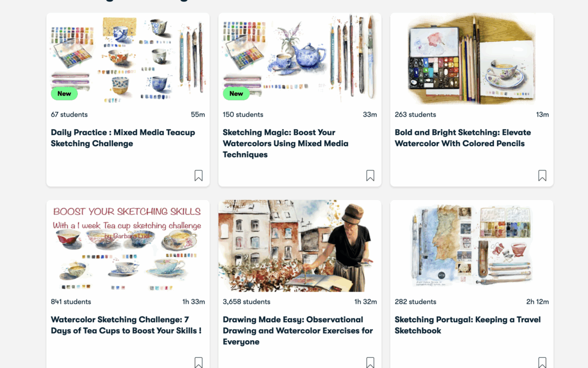Screen dimensions: 588x368
Task: Open the Daily Practice teacup class thumbnail
Action: point(128,58)
